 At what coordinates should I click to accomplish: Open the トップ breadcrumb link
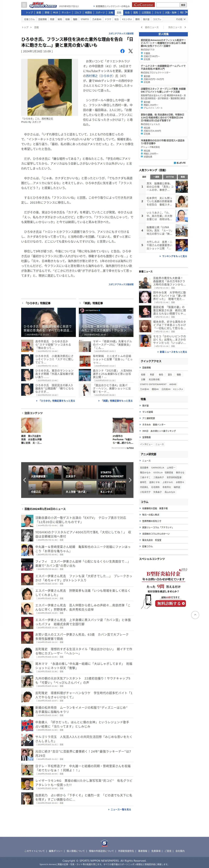[x=25, y=27]
